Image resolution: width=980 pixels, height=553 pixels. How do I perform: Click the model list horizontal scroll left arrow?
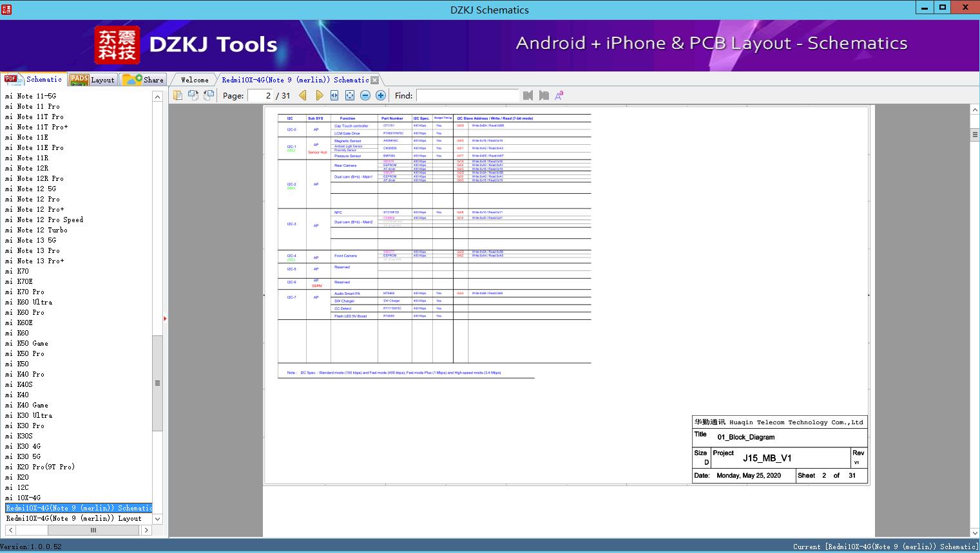[10, 530]
